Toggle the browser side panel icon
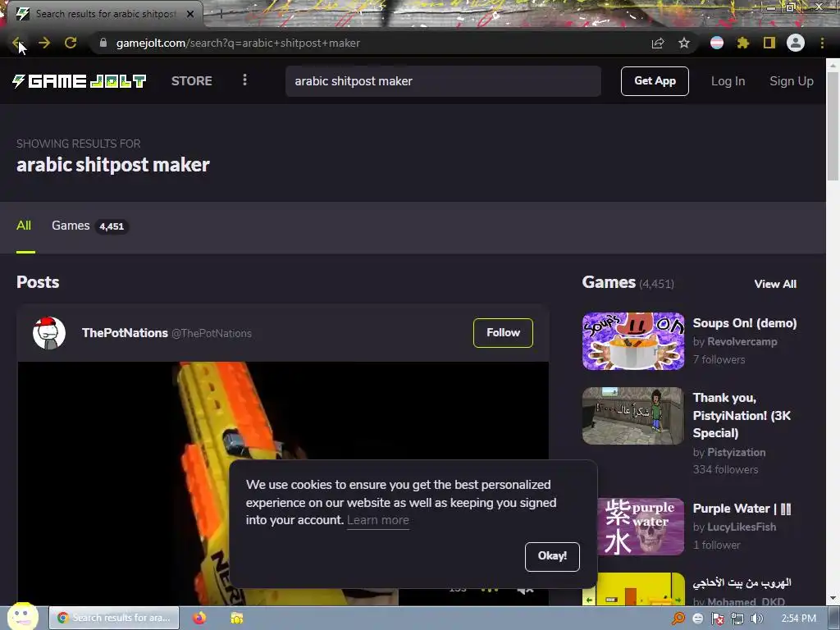Viewport: 840px width, 630px height. (x=769, y=43)
